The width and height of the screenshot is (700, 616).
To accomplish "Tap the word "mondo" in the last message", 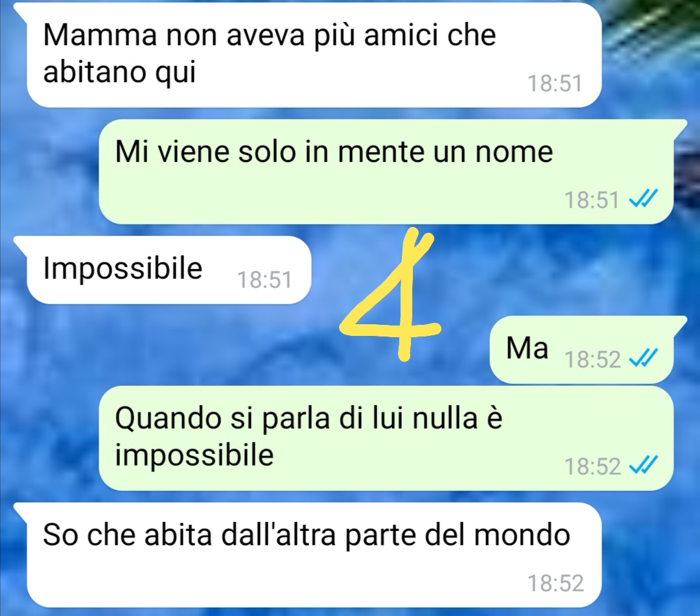I will (x=522, y=534).
